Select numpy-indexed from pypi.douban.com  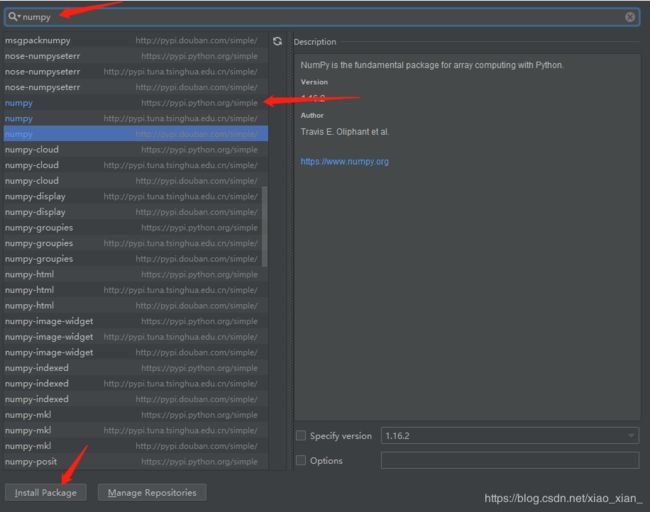click(136, 400)
